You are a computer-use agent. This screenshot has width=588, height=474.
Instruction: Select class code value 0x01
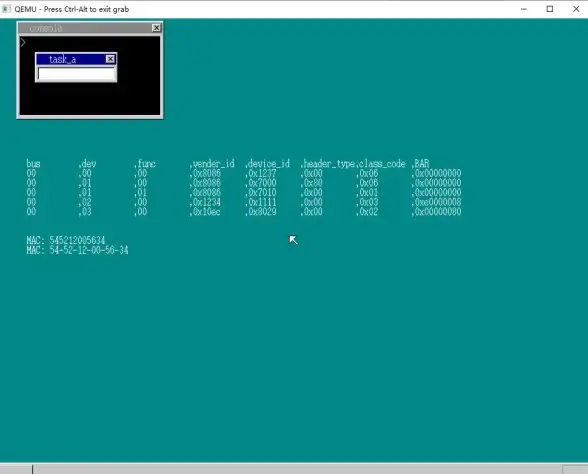click(368, 193)
